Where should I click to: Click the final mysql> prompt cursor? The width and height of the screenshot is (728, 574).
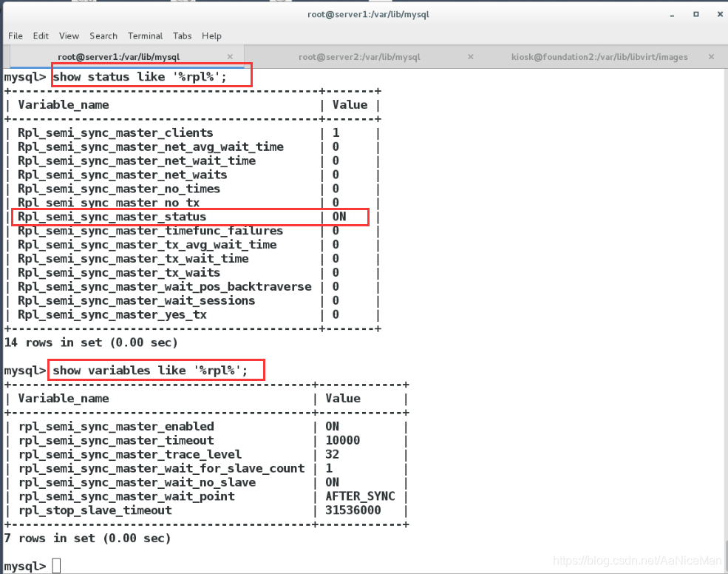(56, 566)
